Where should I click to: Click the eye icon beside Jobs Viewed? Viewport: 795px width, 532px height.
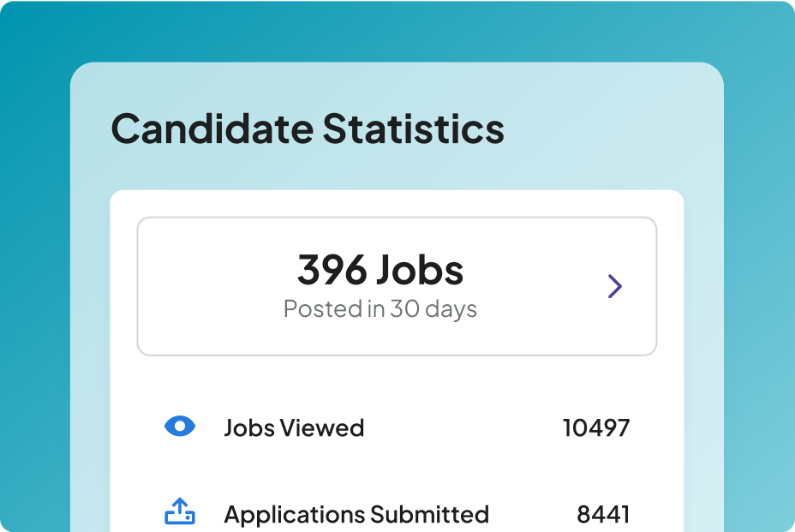(180, 426)
